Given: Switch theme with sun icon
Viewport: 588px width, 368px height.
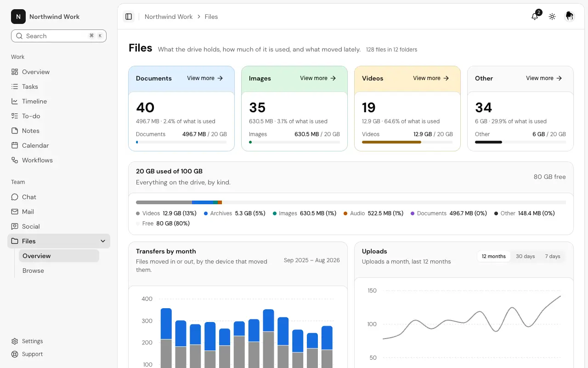Looking at the screenshot, I should (552, 17).
